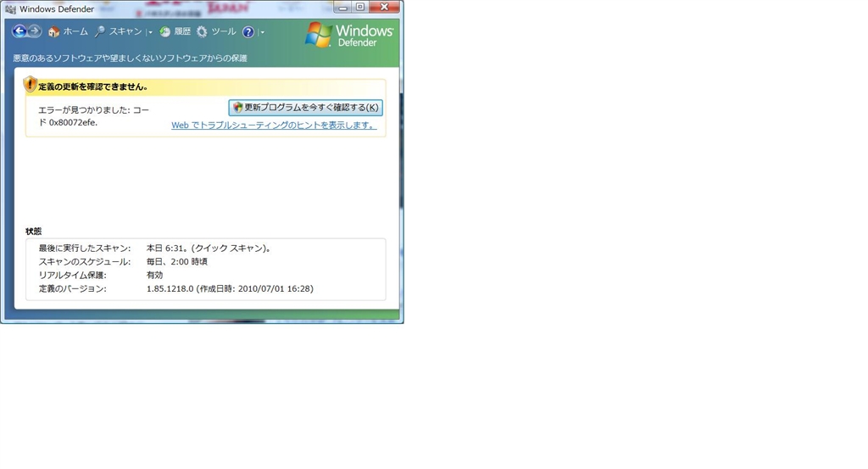This screenshot has height=469, width=868.
Task: Click the Windows Defender title bar icon
Action: pyautogui.click(x=10, y=8)
